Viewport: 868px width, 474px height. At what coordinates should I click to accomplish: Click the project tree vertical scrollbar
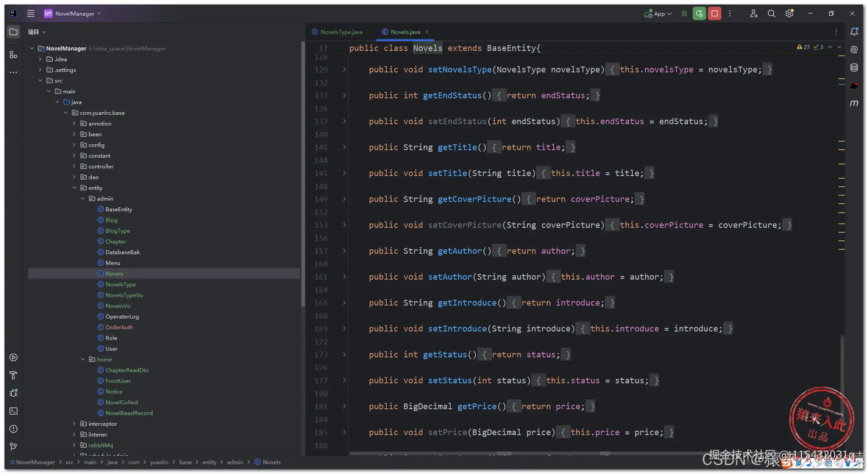click(x=303, y=174)
